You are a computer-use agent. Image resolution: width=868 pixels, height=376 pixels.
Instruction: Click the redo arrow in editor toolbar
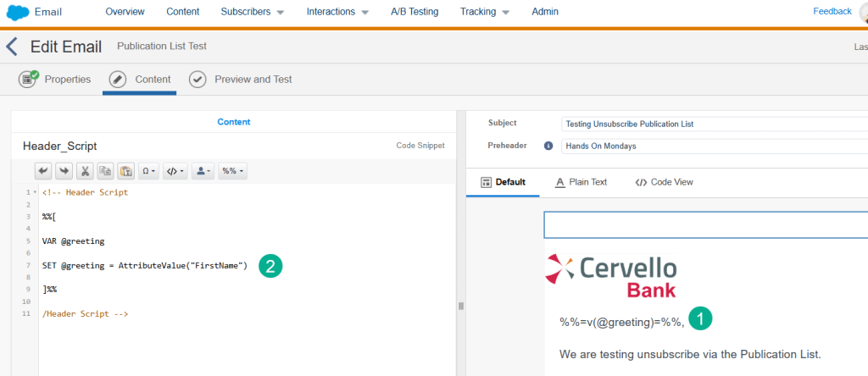[x=64, y=171]
